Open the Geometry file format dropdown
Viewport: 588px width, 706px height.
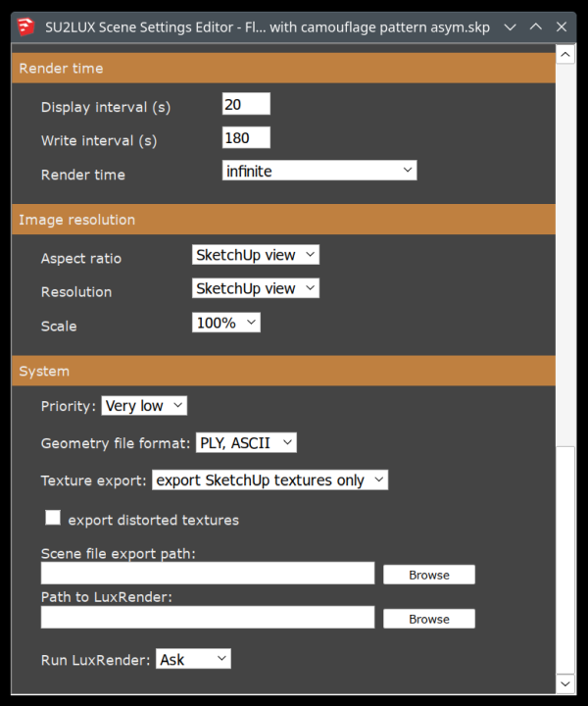coord(246,443)
